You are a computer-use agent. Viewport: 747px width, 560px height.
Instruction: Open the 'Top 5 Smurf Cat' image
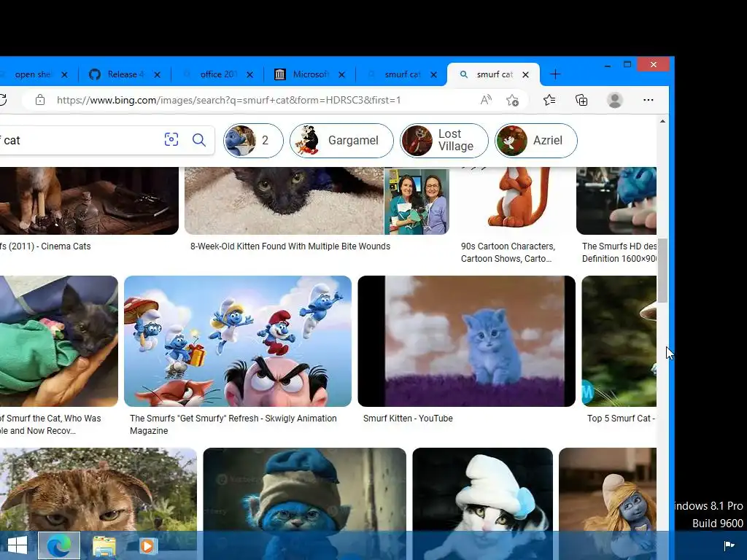[619, 341]
